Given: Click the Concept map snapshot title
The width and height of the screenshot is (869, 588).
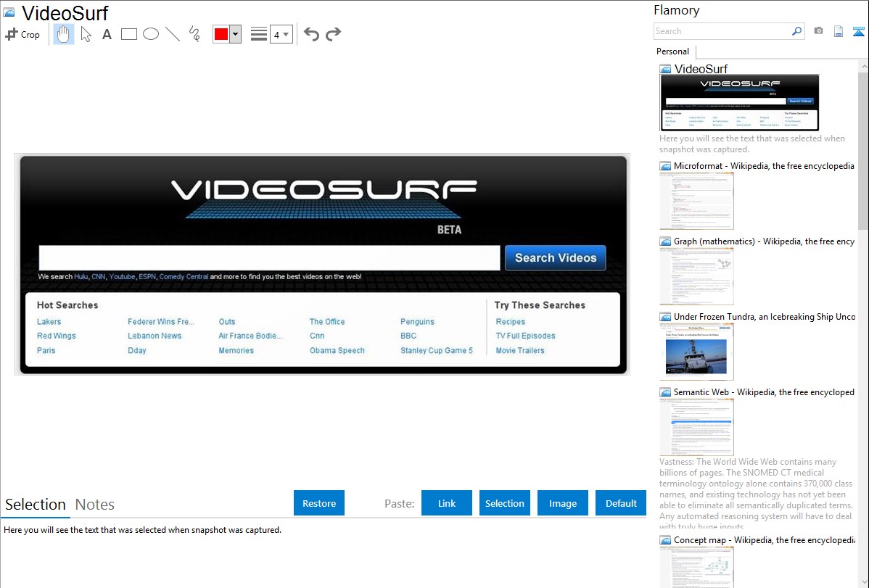Looking at the screenshot, I should [x=764, y=539].
